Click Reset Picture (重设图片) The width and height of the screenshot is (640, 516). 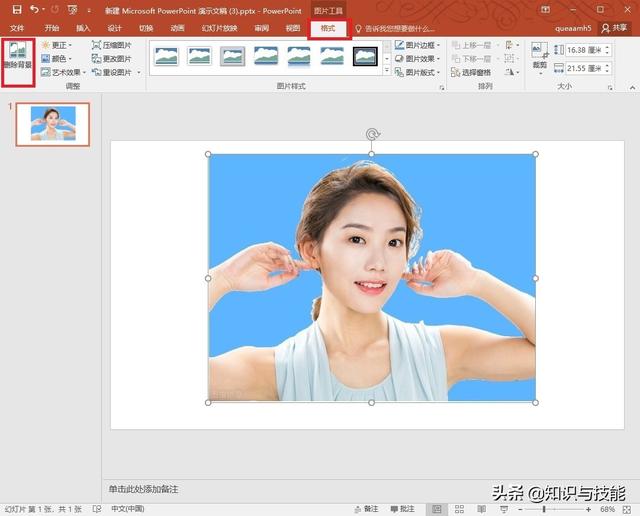[110, 72]
